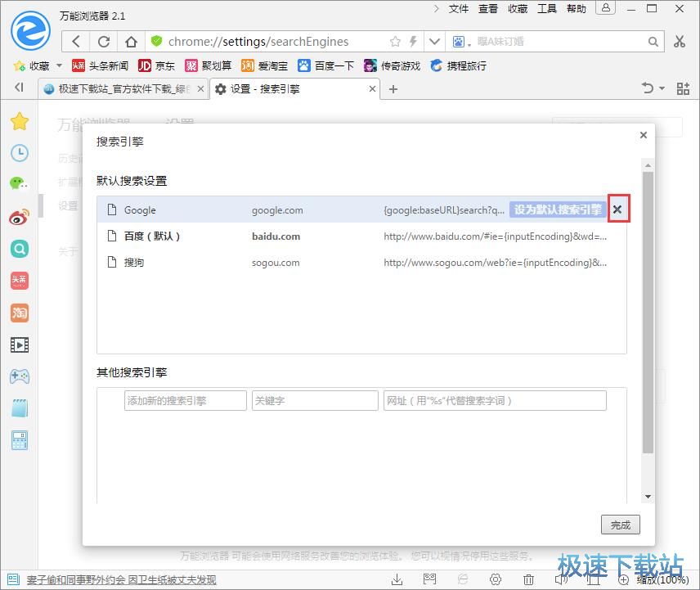Open settings gear in status bar

(x=496, y=579)
